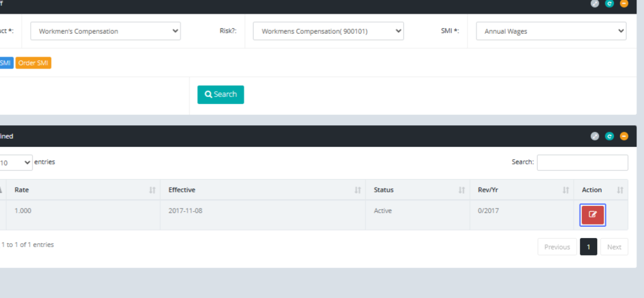Open the SMI dropdown set to Annual Wages
The height and width of the screenshot is (298, 644).
(551, 31)
